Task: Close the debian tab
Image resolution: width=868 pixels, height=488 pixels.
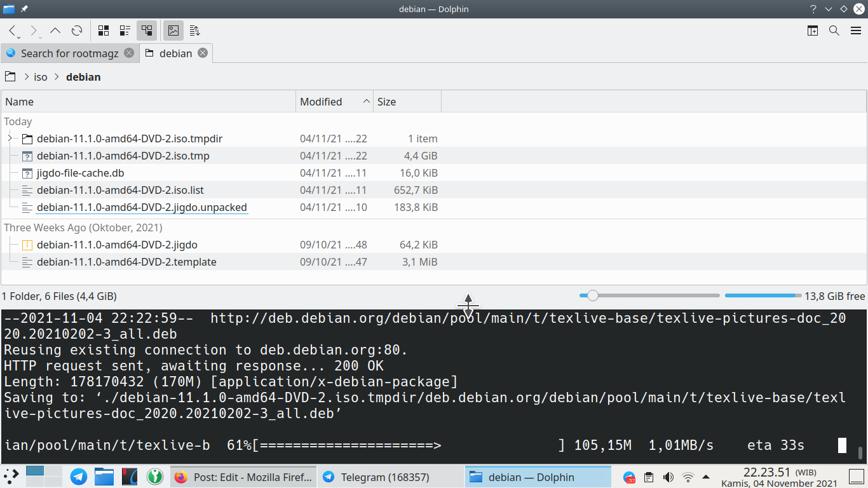Action: pyautogui.click(x=203, y=53)
